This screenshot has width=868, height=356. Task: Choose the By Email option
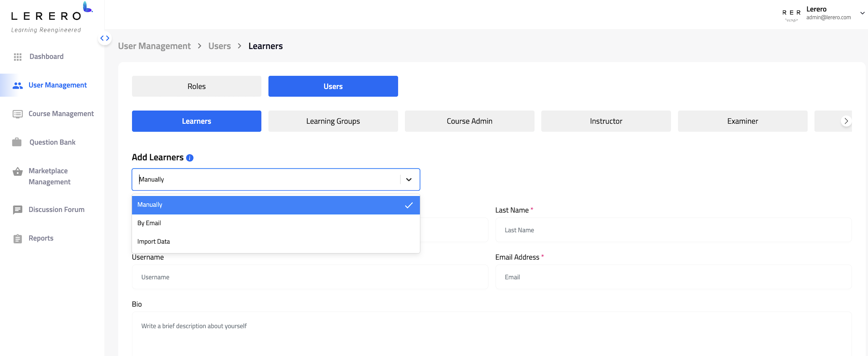tap(276, 223)
